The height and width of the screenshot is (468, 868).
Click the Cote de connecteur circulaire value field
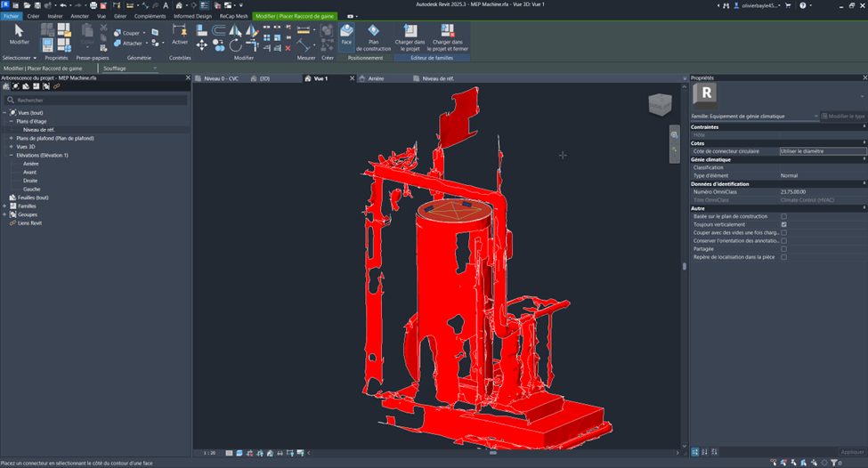(821, 151)
